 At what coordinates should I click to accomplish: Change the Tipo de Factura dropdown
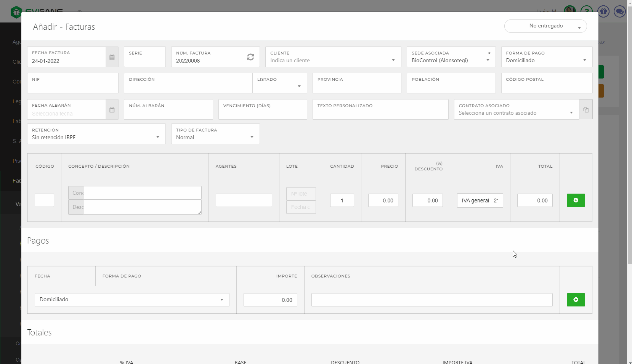[215, 137]
